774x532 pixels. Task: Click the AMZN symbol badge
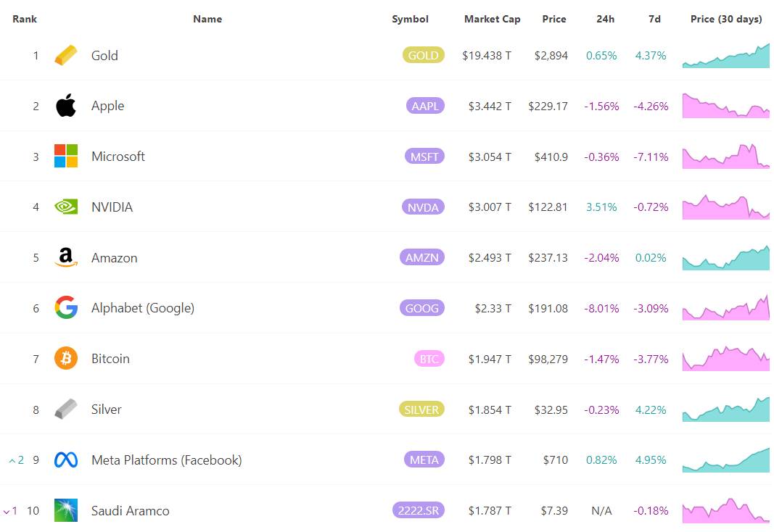pos(422,257)
